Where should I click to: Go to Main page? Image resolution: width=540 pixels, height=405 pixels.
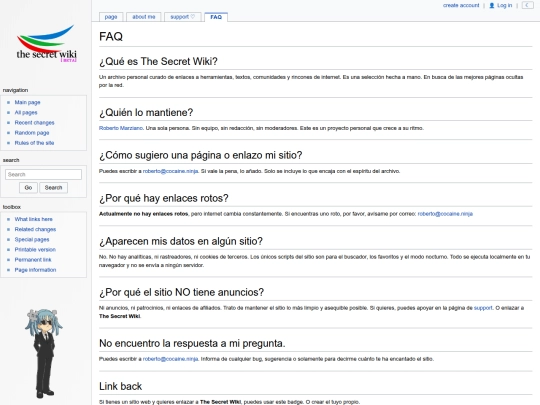pyautogui.click(x=28, y=102)
